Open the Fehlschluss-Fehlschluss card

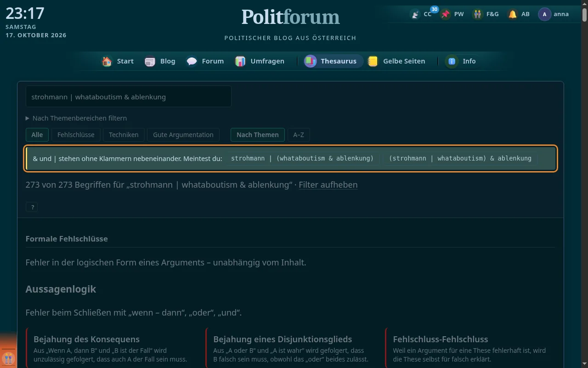[x=471, y=348]
